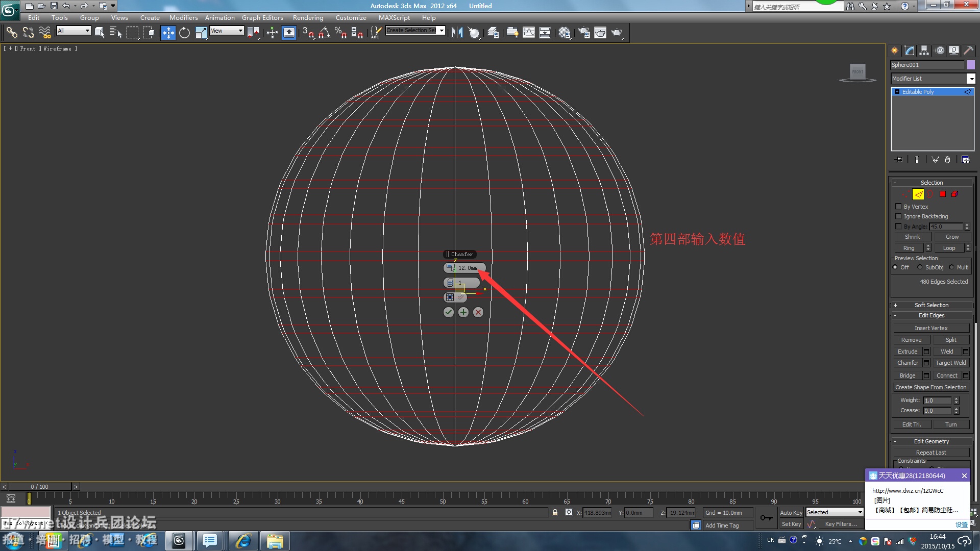The image size is (980, 551).
Task: Click the Unlink Selection tool
Action: [x=28, y=33]
